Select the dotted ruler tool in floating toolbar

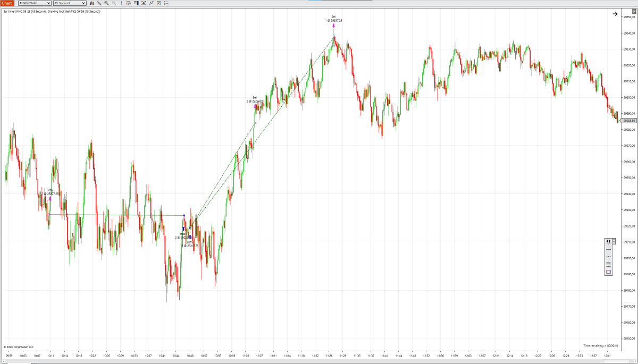(x=608, y=257)
